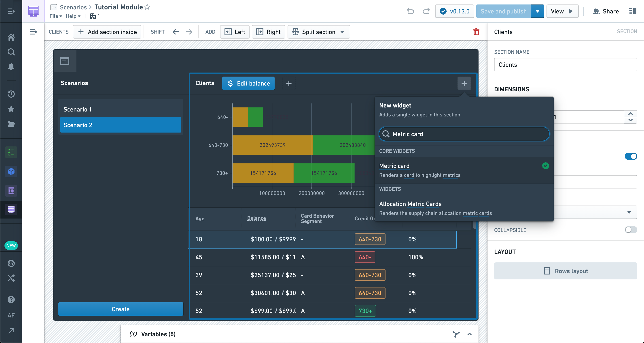Image resolution: width=644 pixels, height=343 pixels.
Task: Star the Tutorial Module title
Action: 147,7
